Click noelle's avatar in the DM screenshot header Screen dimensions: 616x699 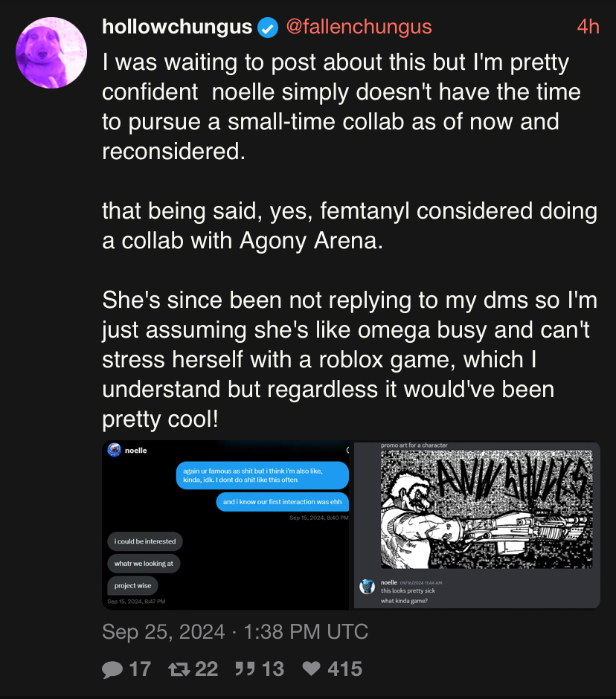[x=114, y=450]
